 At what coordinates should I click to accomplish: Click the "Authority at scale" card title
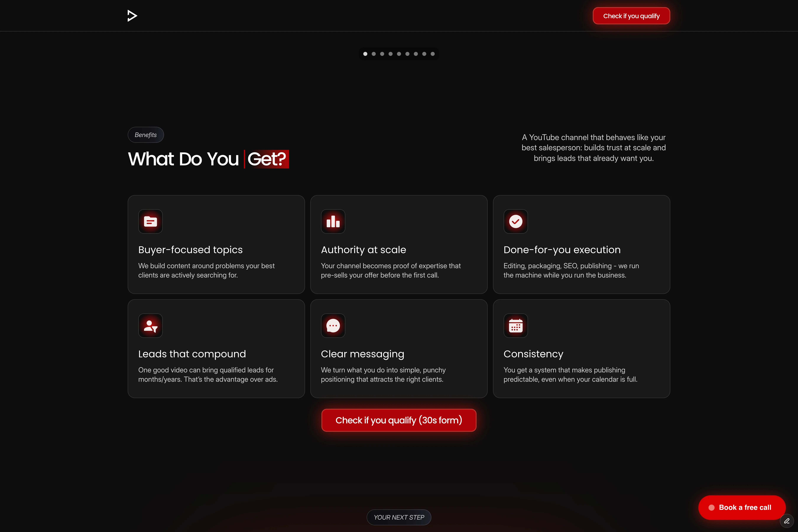point(363,250)
